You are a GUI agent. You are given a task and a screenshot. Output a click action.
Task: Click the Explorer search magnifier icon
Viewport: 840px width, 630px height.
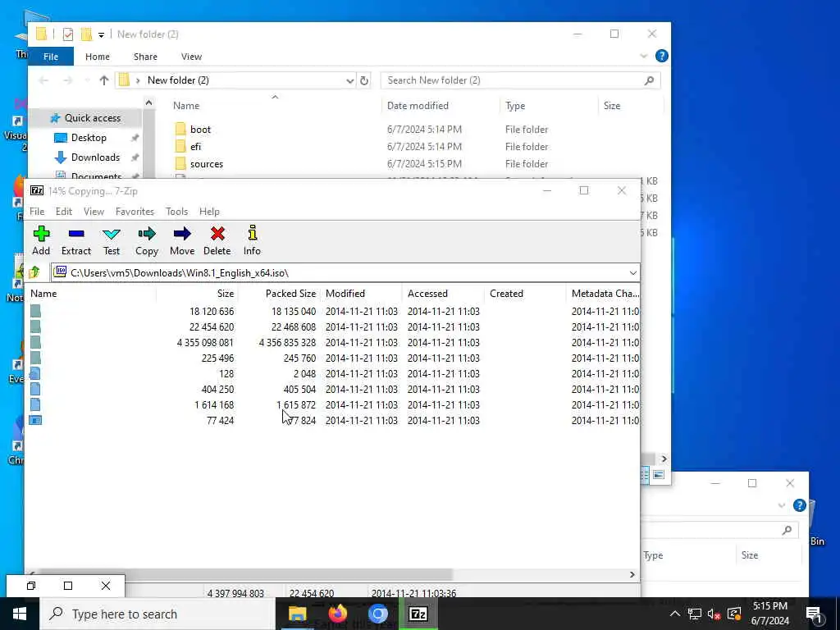pos(650,80)
